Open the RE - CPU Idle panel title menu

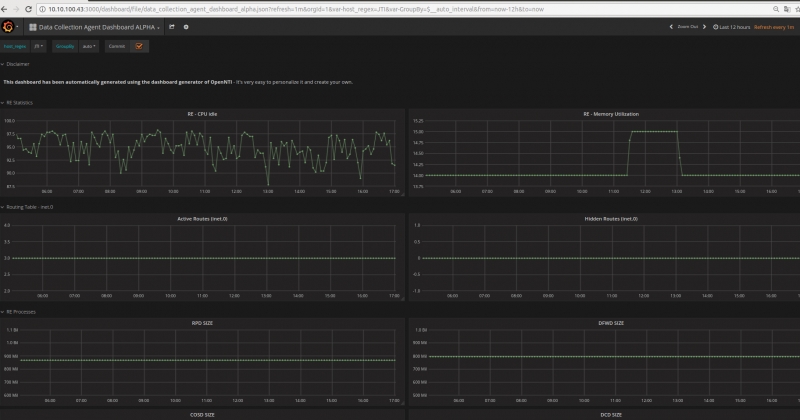(x=202, y=114)
